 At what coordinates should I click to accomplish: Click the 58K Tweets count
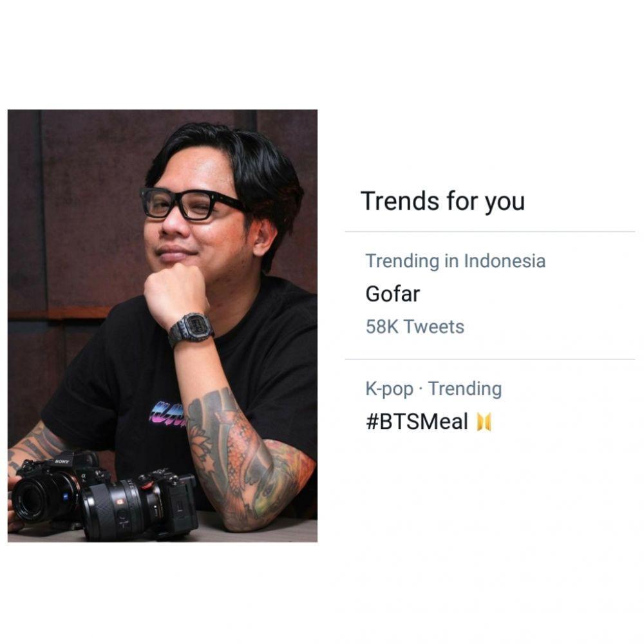[415, 327]
